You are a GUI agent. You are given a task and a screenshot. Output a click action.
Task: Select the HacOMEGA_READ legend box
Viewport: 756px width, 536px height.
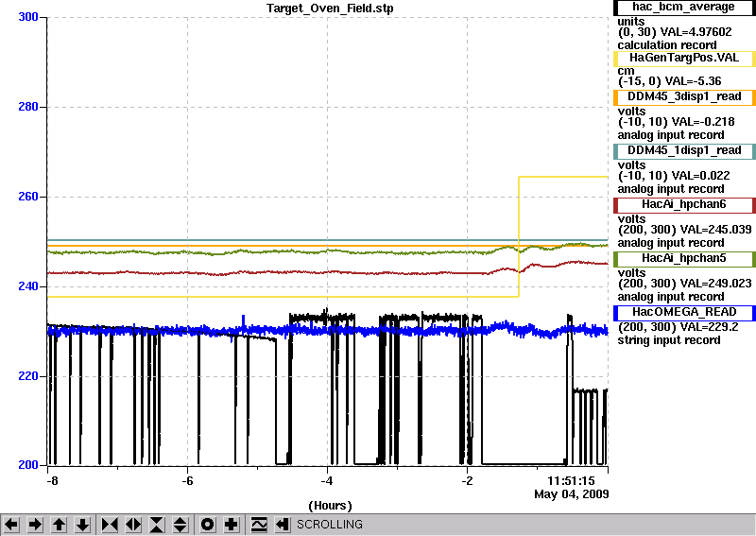(x=684, y=313)
